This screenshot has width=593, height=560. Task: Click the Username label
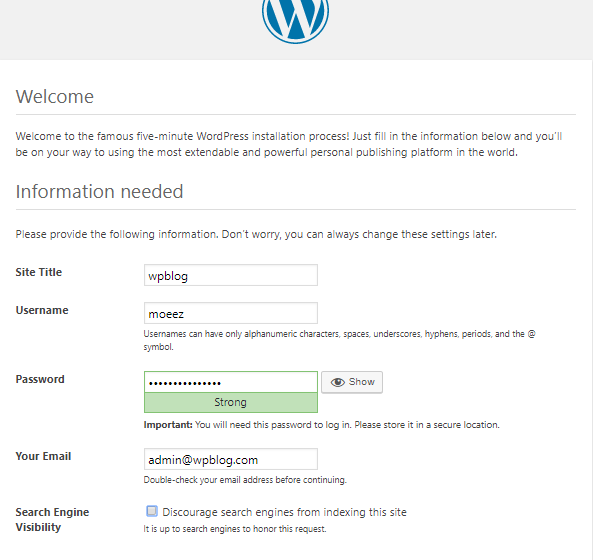pos(42,310)
